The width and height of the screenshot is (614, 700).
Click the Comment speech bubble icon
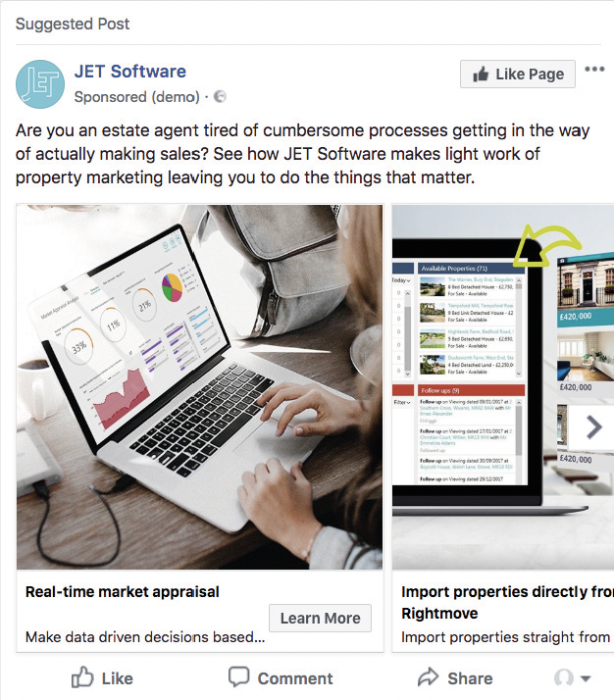(239, 676)
